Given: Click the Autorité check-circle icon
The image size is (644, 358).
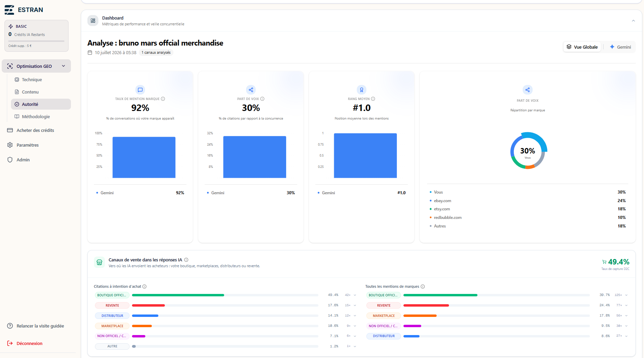Looking at the screenshot, I should [x=17, y=104].
